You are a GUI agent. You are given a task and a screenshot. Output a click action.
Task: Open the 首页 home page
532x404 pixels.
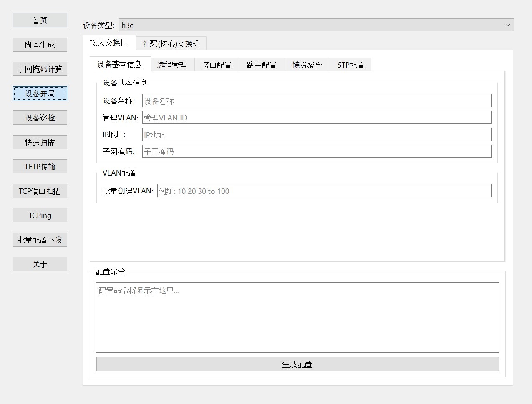tap(40, 20)
